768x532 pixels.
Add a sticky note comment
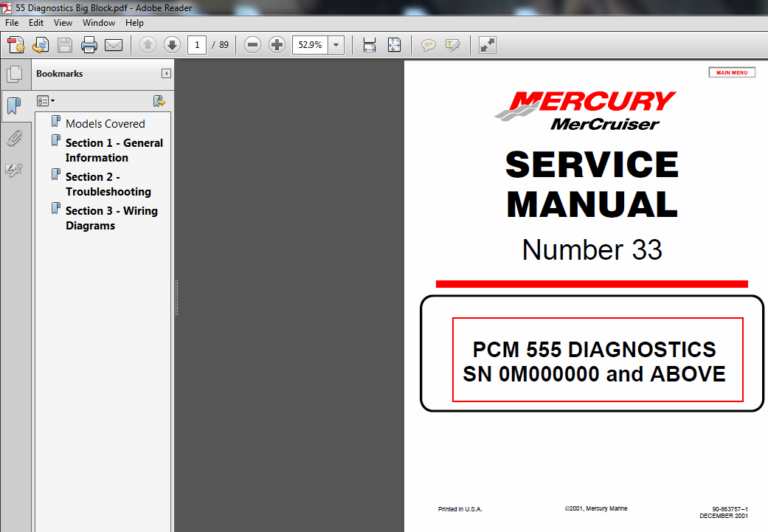429,46
